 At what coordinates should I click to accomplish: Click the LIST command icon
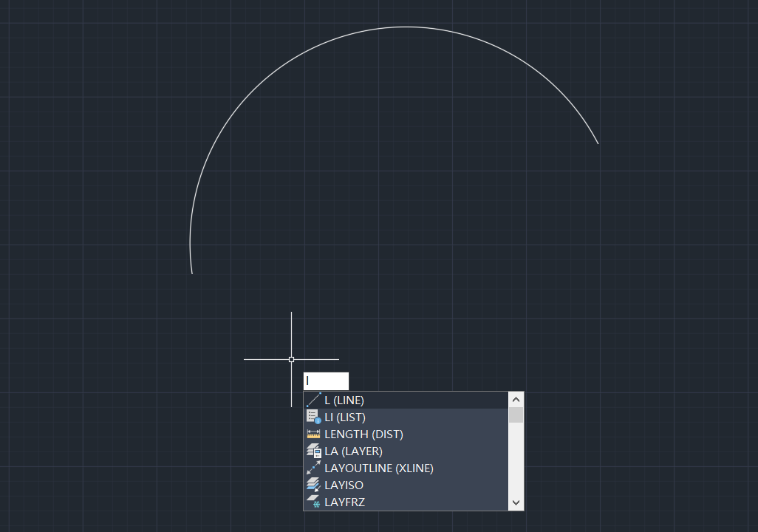pos(313,417)
